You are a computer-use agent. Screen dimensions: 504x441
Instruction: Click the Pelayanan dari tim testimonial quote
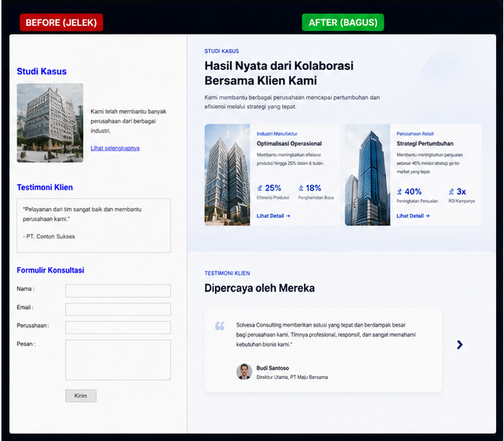[x=82, y=214]
